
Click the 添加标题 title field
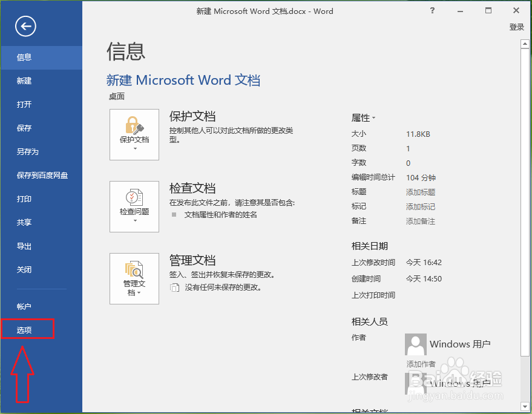point(421,192)
